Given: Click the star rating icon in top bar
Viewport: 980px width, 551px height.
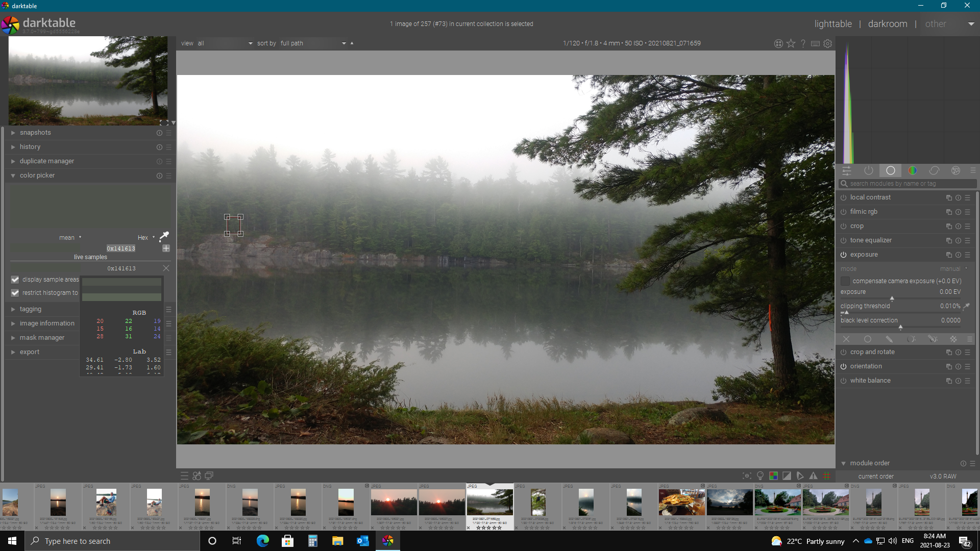Looking at the screenshot, I should [x=791, y=43].
